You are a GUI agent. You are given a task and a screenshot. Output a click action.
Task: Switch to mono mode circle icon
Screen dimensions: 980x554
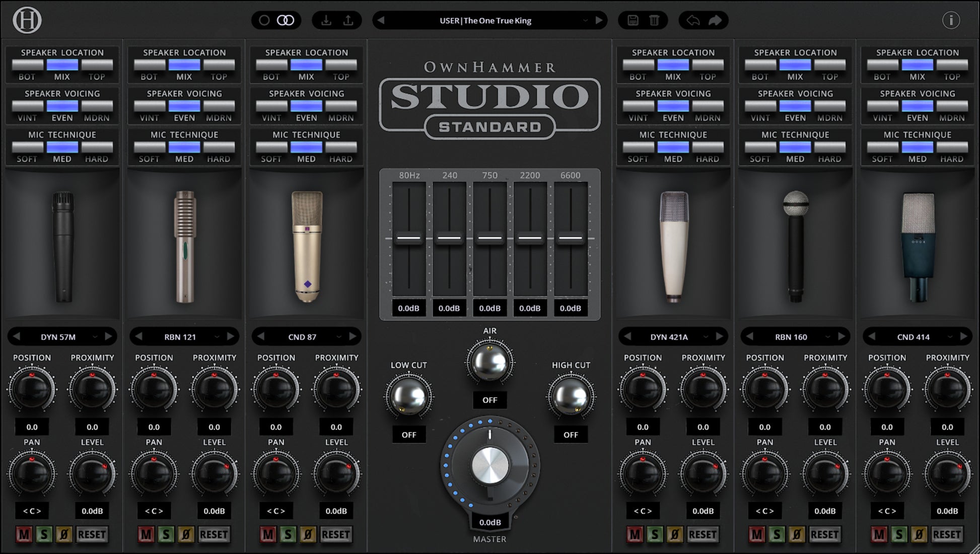[264, 21]
